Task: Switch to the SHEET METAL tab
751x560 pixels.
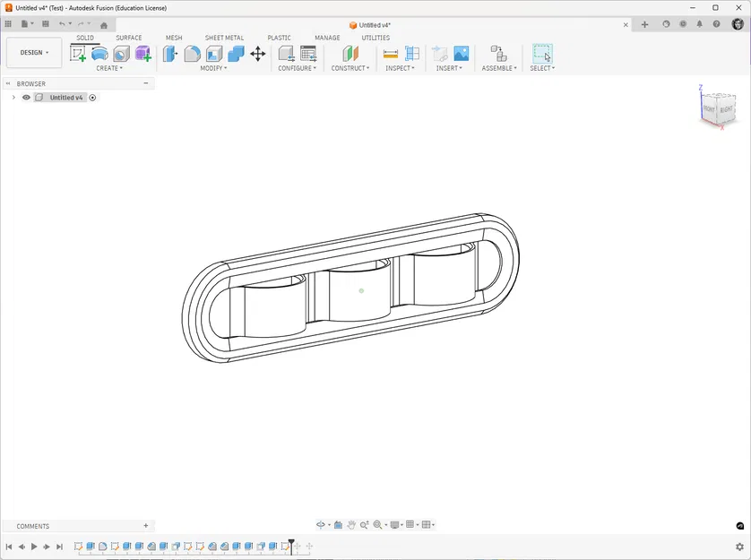Action: [x=224, y=39]
